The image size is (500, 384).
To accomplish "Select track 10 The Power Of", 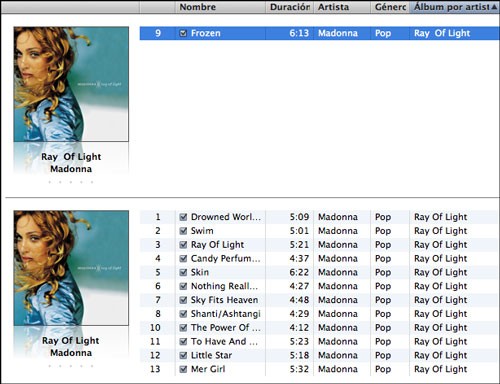I will (x=320, y=328).
